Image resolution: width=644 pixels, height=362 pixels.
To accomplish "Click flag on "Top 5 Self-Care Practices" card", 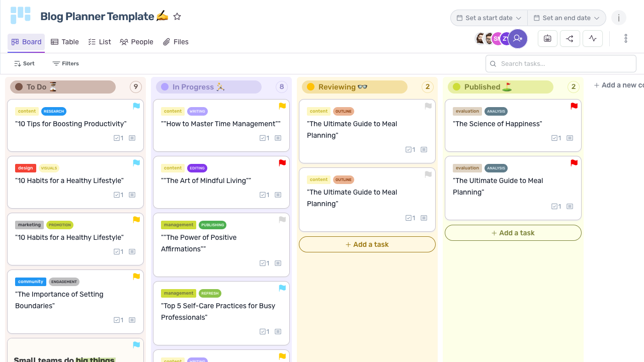I will pos(282,288).
